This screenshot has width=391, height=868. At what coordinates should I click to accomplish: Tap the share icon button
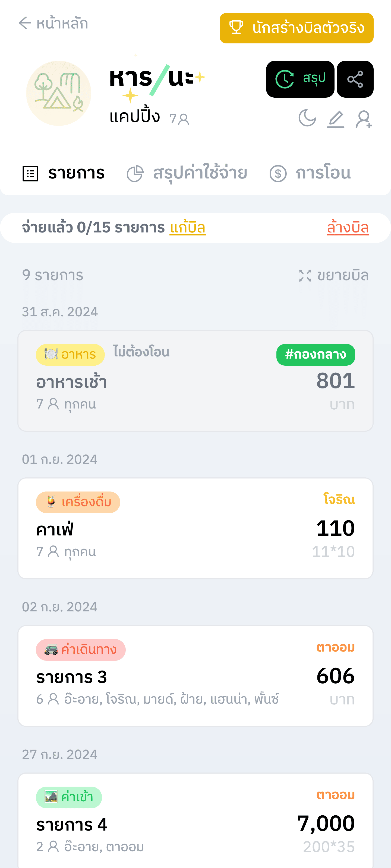coord(355,79)
